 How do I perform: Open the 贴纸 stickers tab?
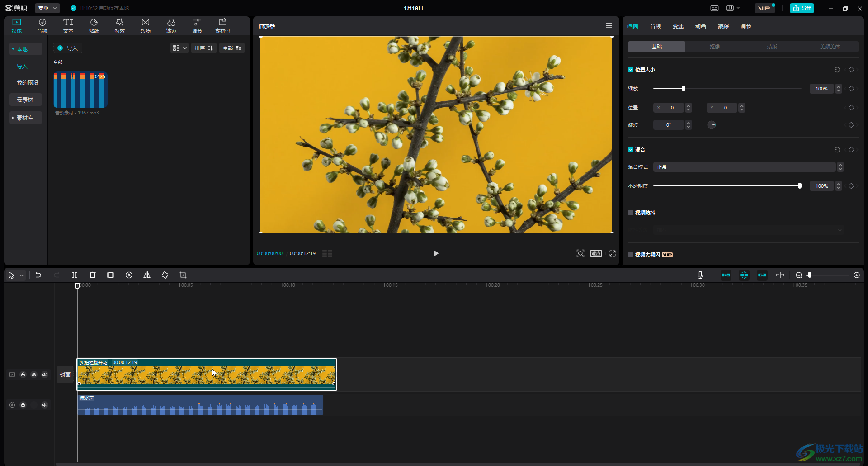tap(94, 26)
